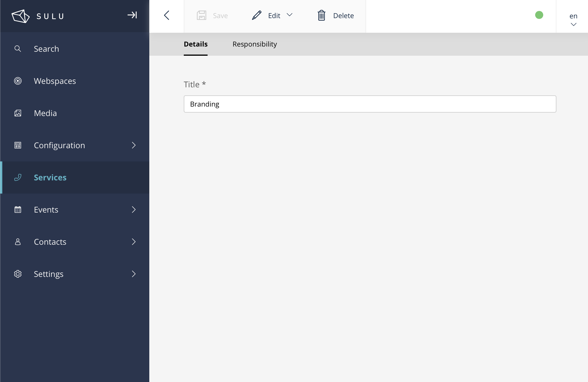Viewport: 588px width, 382px height.
Task: Click the Search magnifier icon
Action: (18, 49)
